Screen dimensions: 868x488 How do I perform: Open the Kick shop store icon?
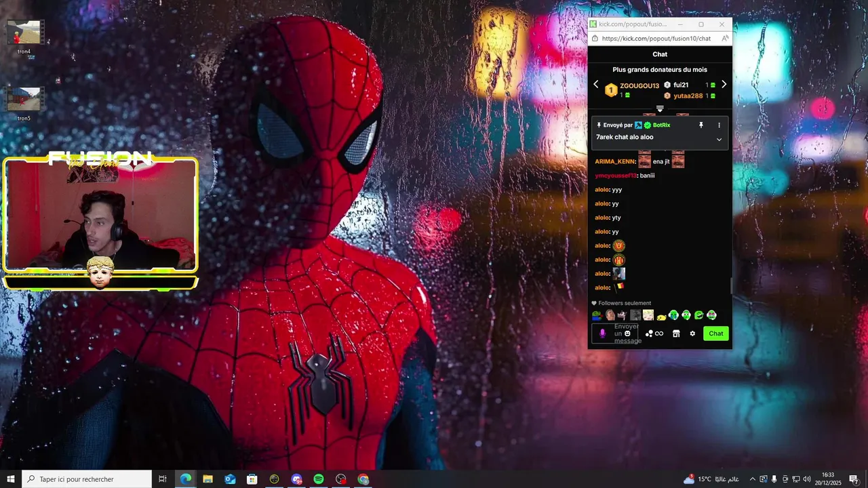(676, 333)
